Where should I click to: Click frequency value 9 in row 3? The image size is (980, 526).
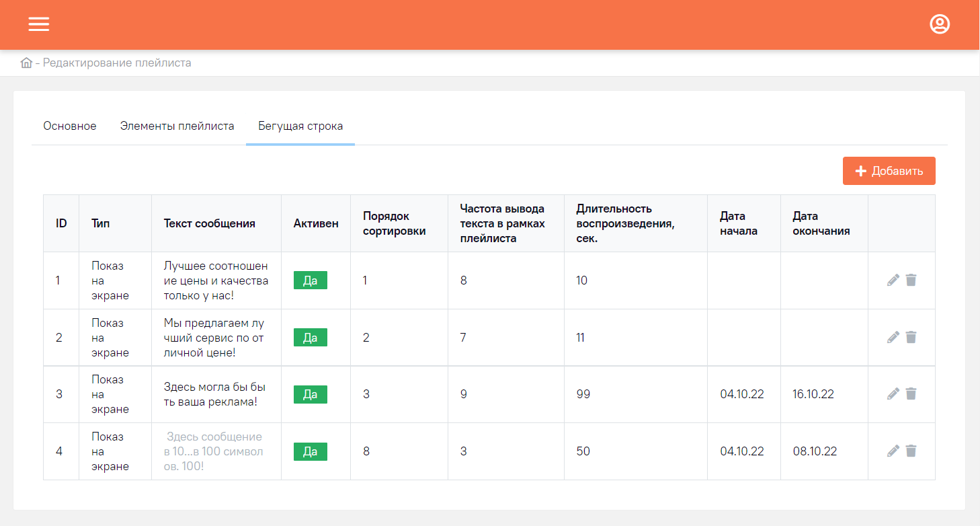point(463,394)
